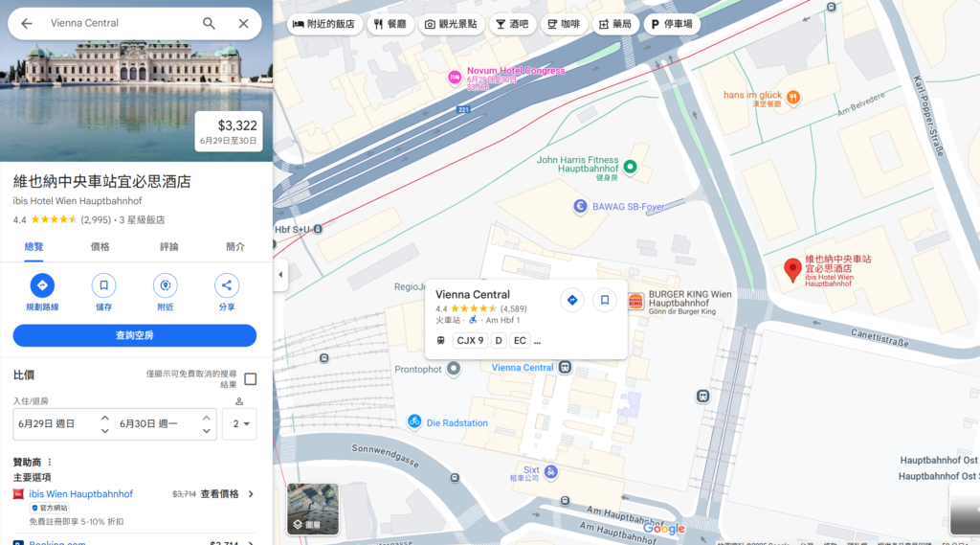The image size is (980, 545).
Task: Open the guest count dropdown
Action: (239, 423)
